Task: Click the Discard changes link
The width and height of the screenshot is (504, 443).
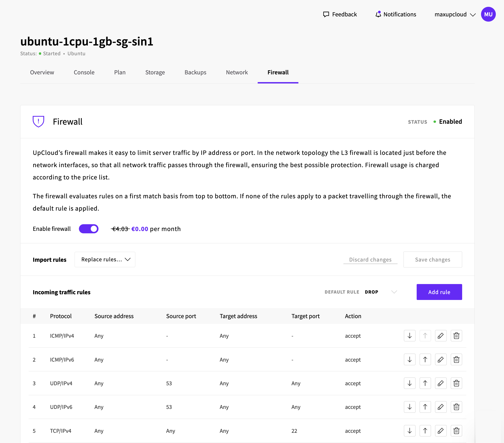Action: click(x=370, y=259)
